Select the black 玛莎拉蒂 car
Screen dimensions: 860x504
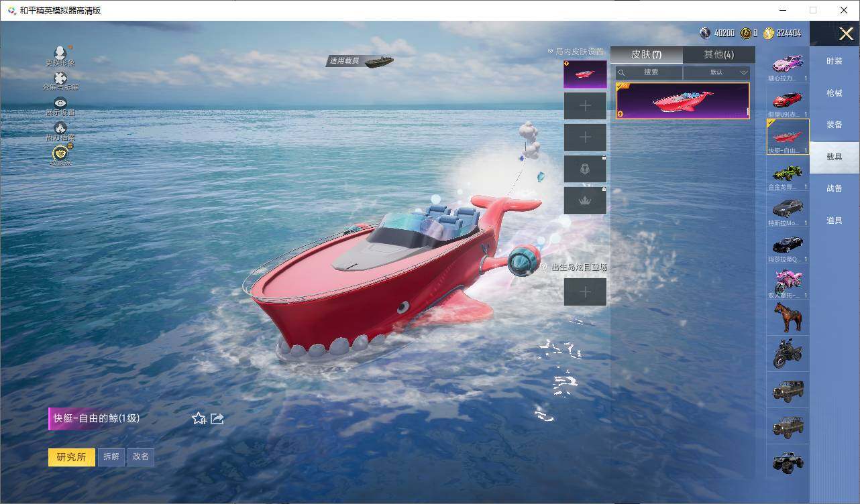pyautogui.click(x=788, y=246)
